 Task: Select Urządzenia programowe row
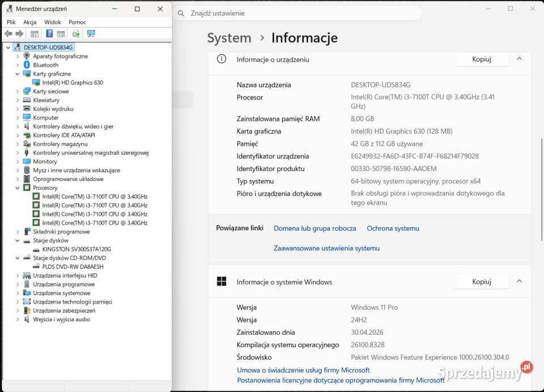pos(63,284)
